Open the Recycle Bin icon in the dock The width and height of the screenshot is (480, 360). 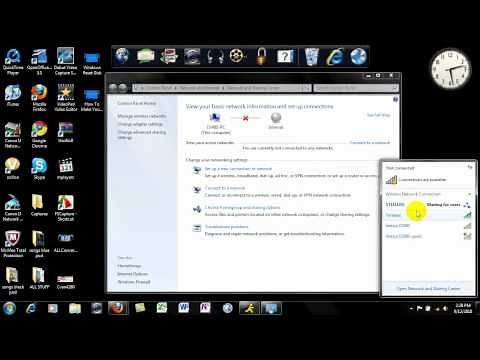click(x=312, y=56)
